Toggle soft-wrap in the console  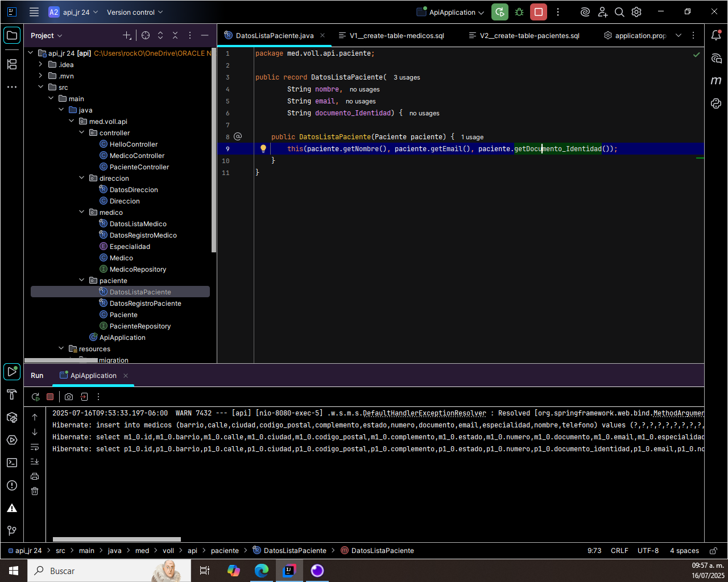[35, 447]
